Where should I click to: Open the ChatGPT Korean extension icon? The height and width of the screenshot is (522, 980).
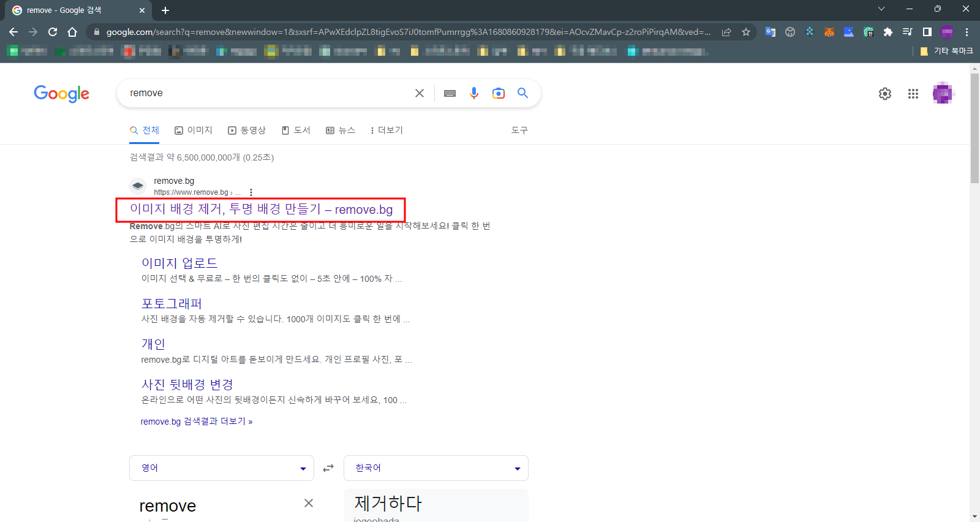coord(869,32)
